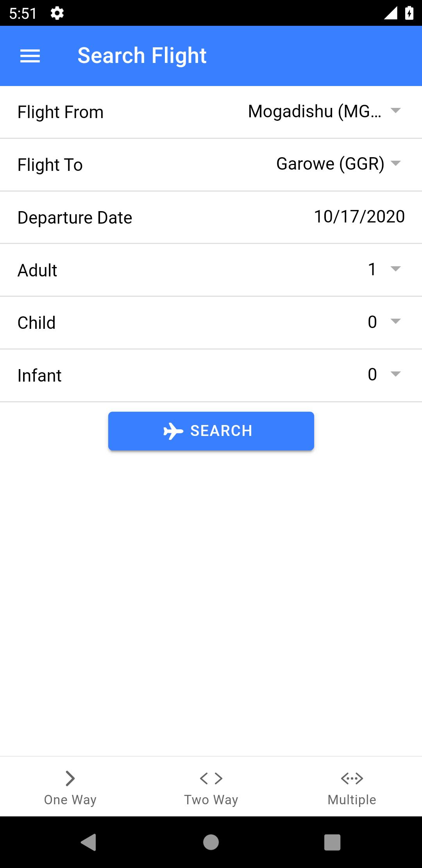Switch to the One Way tab label

point(70,800)
